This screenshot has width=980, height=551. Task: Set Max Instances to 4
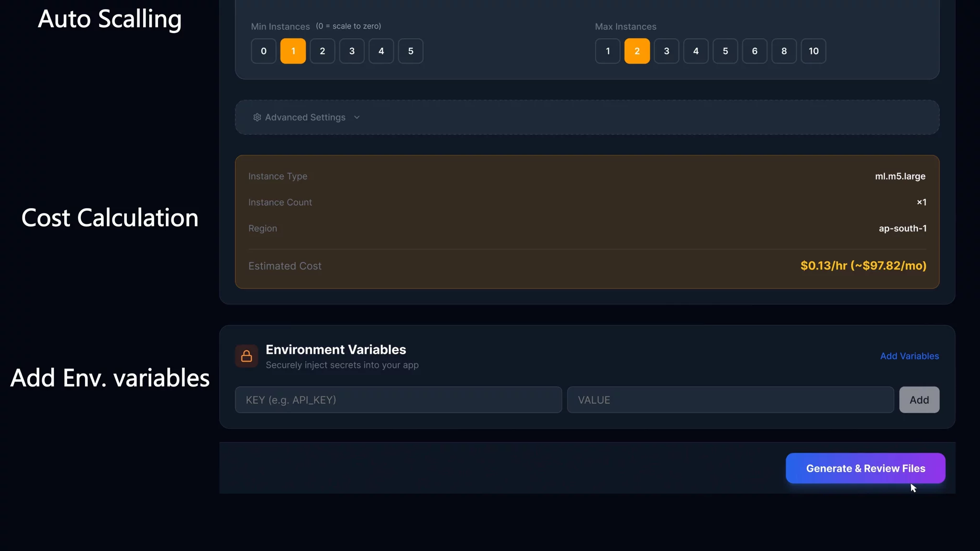pos(696,51)
